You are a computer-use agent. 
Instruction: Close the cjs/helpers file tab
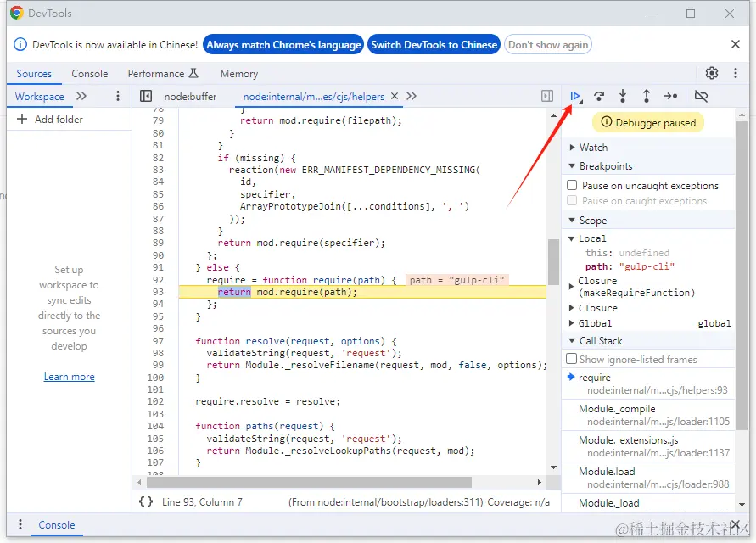point(395,96)
